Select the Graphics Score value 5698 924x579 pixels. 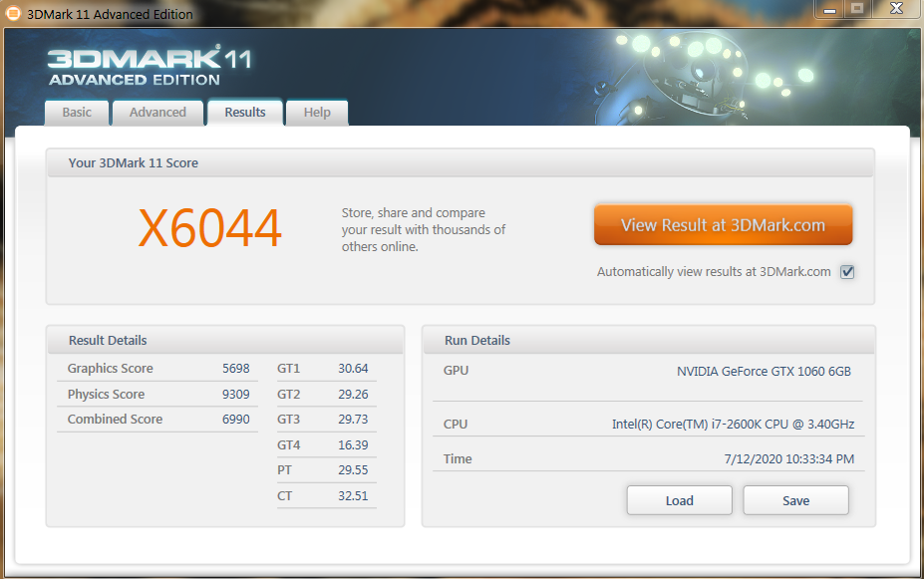(235, 369)
